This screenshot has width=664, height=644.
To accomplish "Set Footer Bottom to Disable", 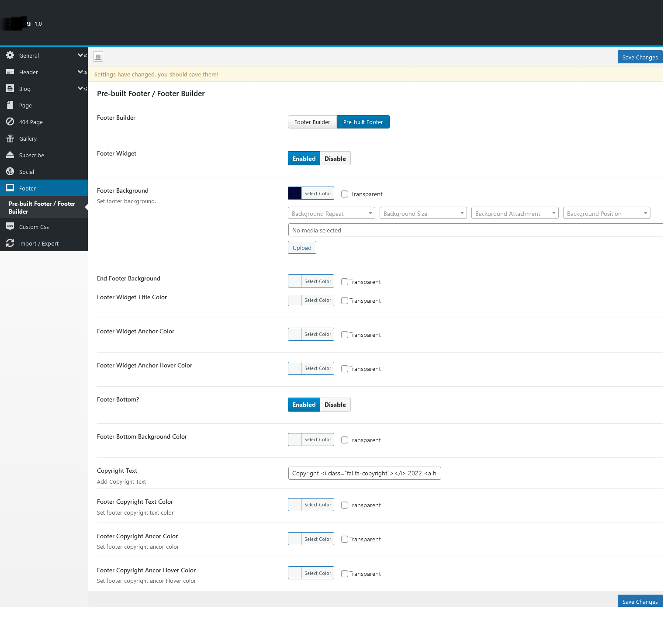I will point(335,405).
